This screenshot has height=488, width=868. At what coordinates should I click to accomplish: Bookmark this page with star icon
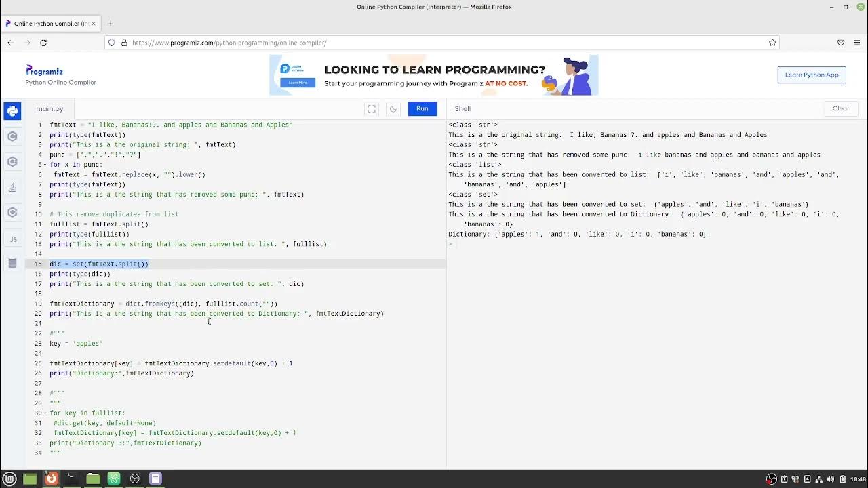772,43
